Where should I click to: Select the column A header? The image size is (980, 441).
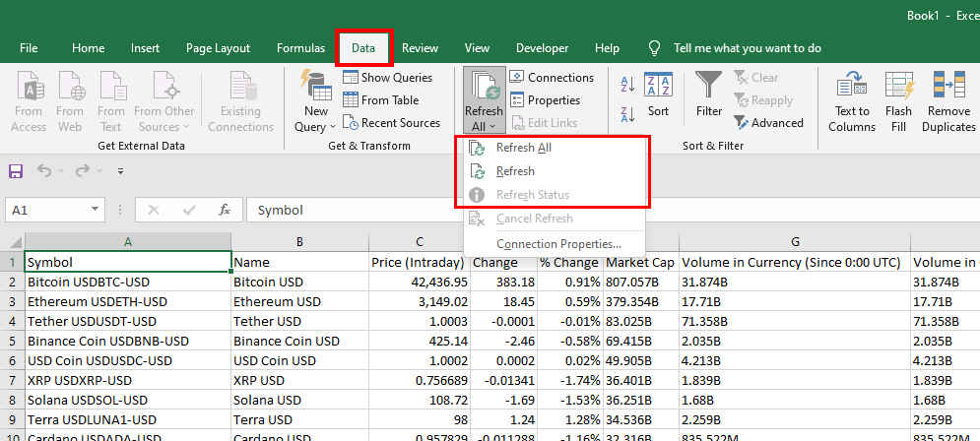point(128,242)
